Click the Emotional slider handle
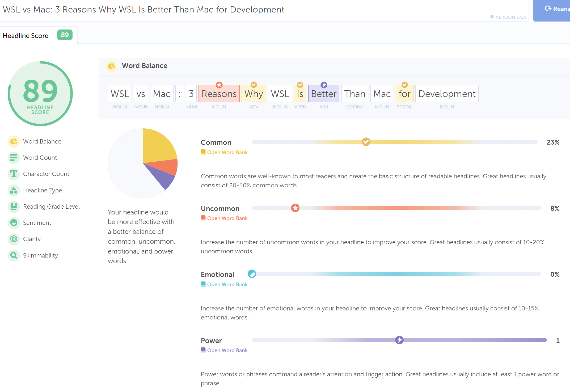Image resolution: width=570 pixels, height=392 pixels. 252,274
